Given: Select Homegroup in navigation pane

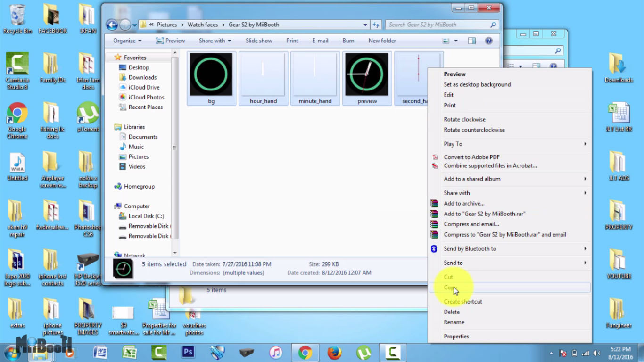Looking at the screenshot, I should [x=139, y=186].
